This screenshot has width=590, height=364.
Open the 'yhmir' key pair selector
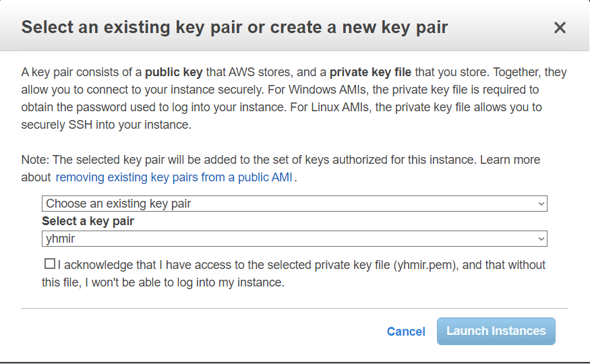[294, 239]
